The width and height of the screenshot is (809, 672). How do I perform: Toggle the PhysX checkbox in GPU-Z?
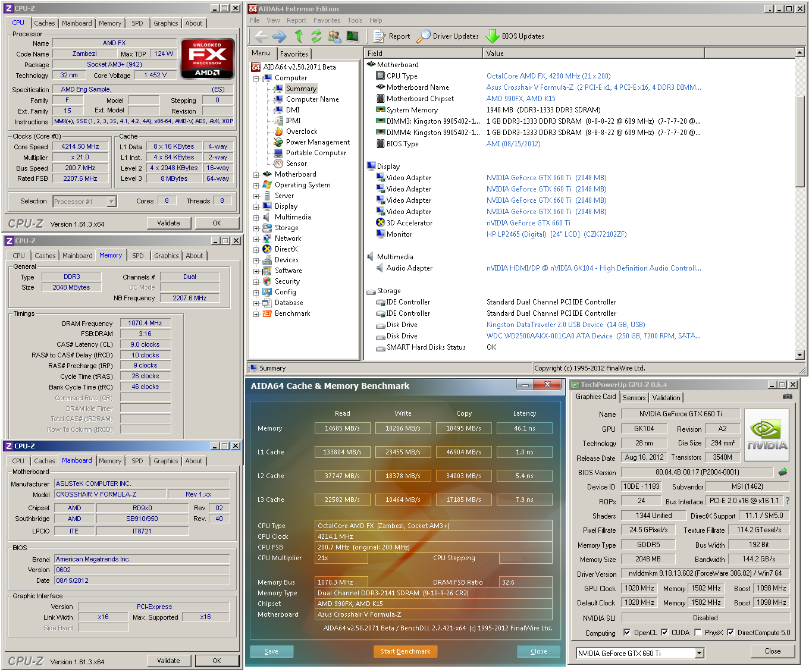point(698,633)
